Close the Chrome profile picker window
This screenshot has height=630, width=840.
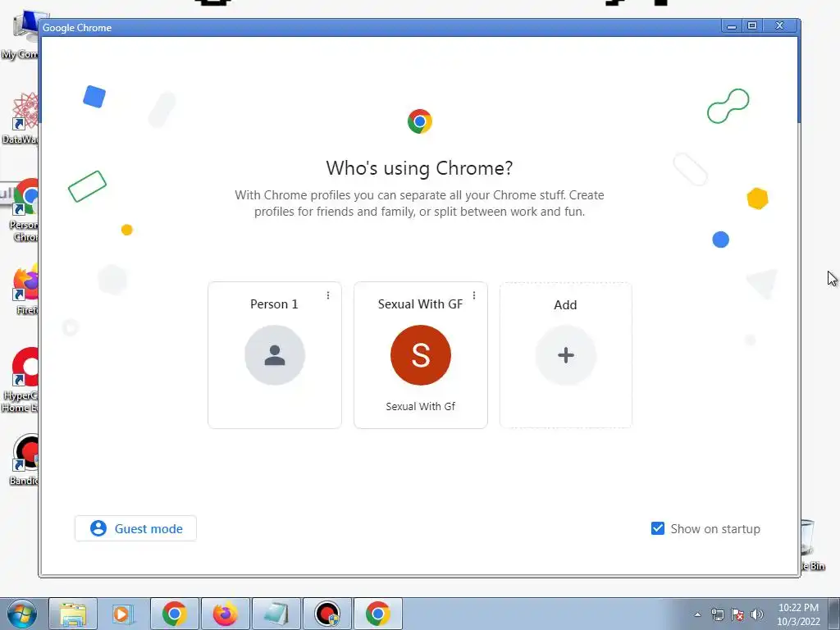click(780, 25)
